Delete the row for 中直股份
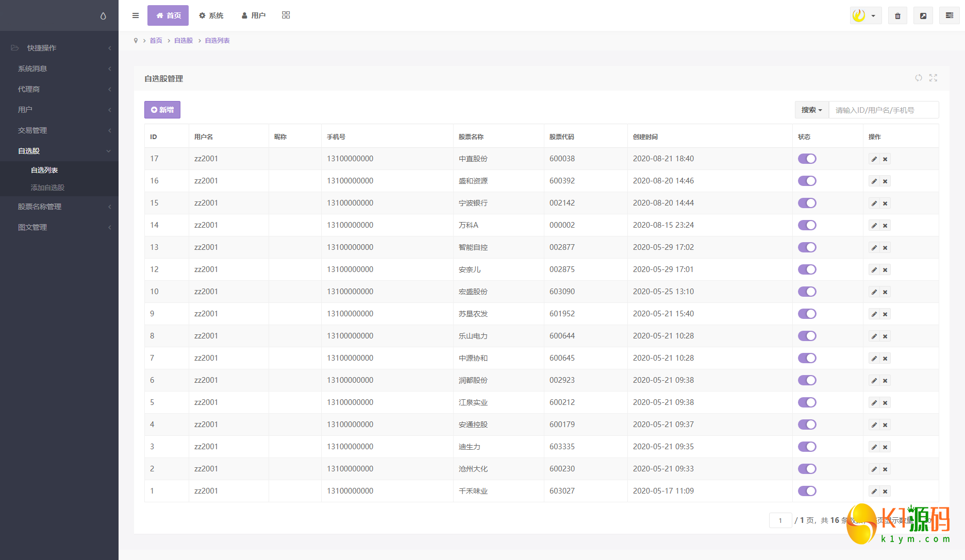The image size is (965, 560). pyautogui.click(x=885, y=159)
